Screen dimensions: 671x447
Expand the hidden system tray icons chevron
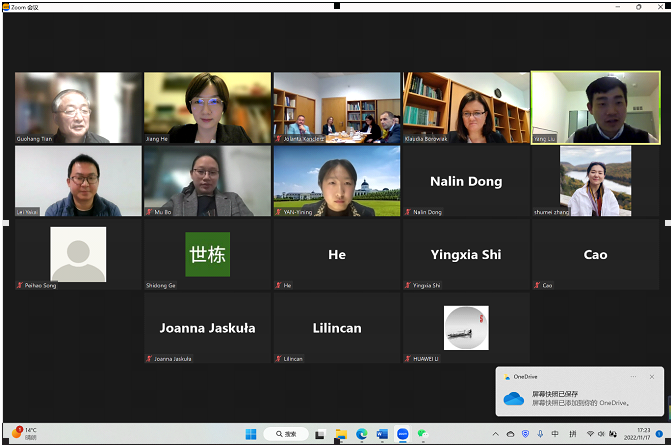pos(495,434)
